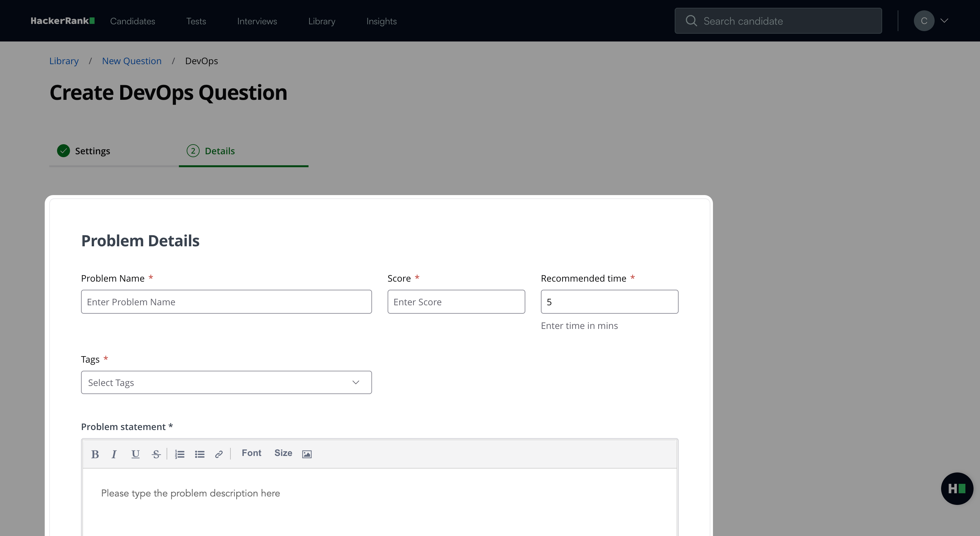
Task: Insert a hyperlink via link icon
Action: pos(219,454)
